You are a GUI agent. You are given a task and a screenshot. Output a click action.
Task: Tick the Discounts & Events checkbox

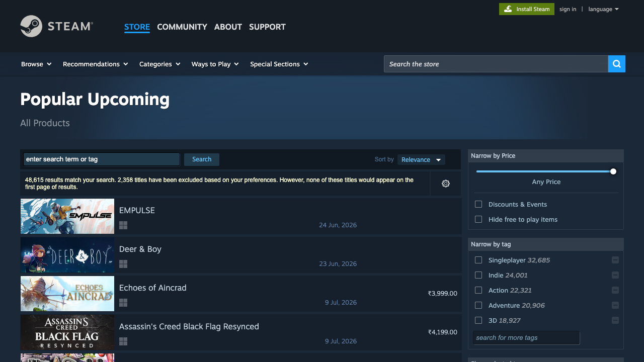[478, 204]
